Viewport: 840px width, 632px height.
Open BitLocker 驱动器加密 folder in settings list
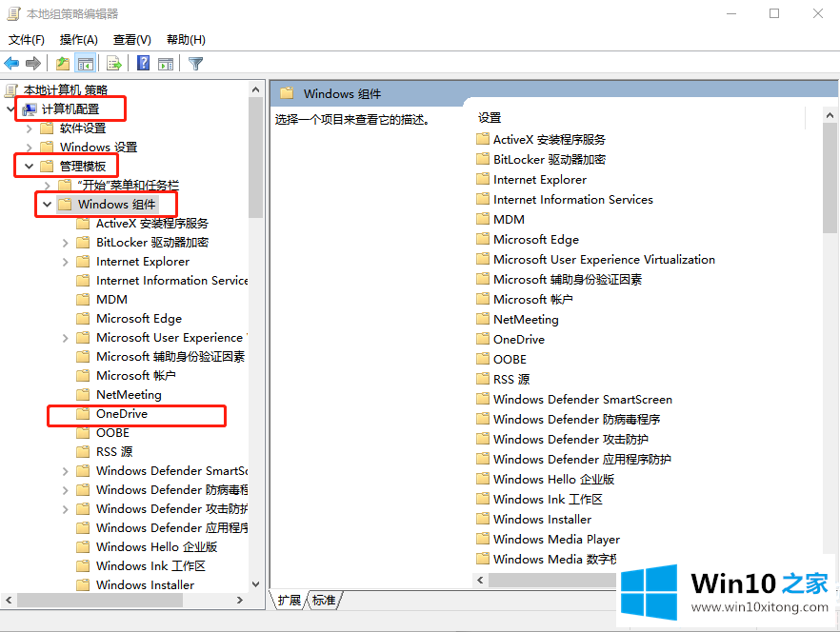[550, 160]
